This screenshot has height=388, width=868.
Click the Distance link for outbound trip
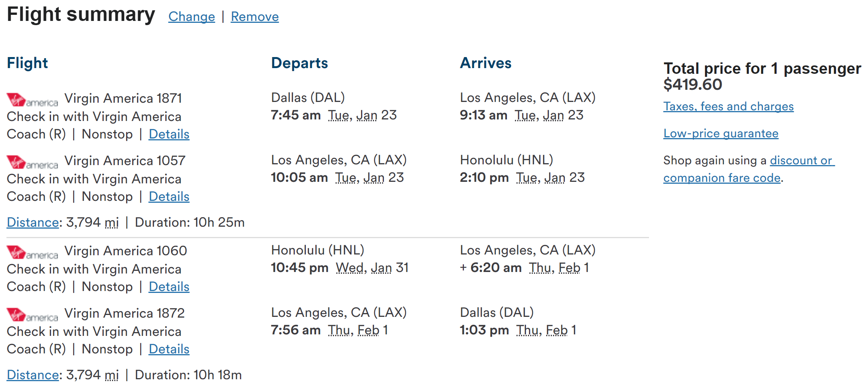point(33,223)
